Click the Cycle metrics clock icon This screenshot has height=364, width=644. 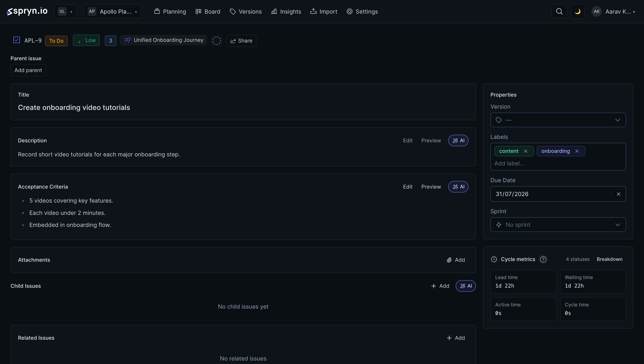[494, 259]
